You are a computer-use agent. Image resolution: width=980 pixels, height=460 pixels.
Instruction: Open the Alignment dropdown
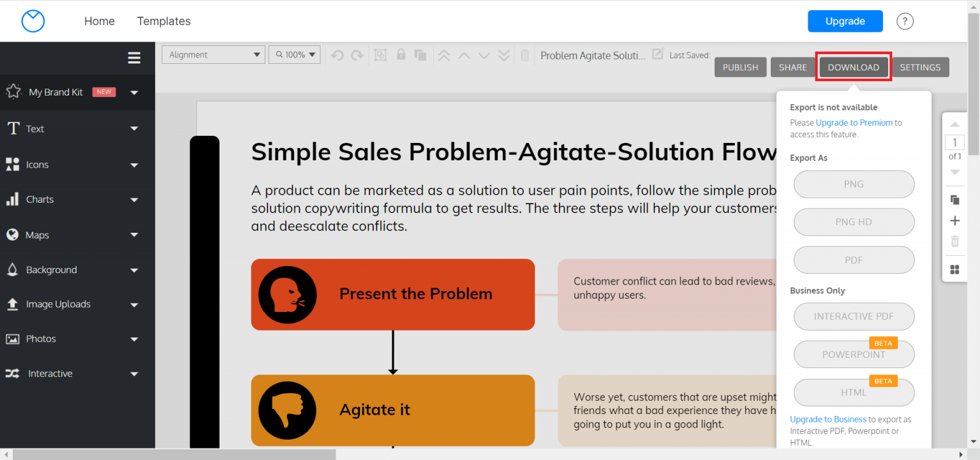point(213,54)
